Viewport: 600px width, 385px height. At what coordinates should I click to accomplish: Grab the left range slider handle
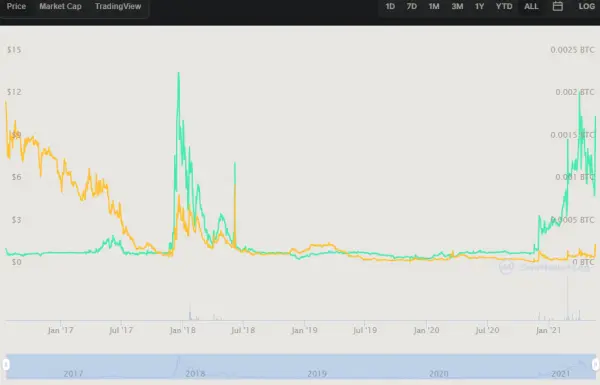point(6,364)
